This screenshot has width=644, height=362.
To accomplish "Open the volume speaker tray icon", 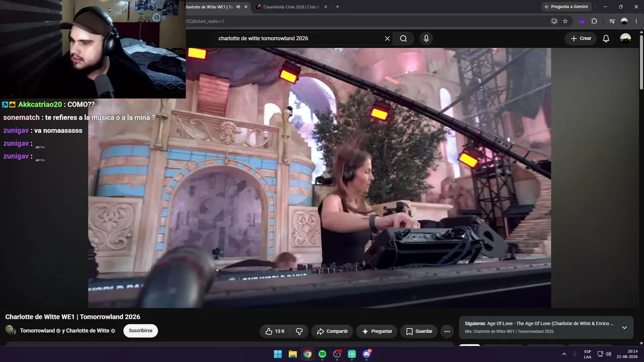I will [x=608, y=354].
